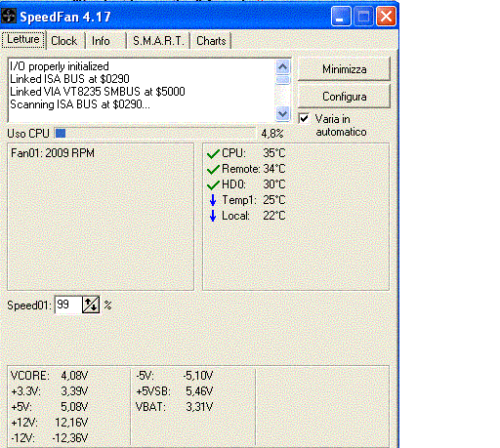Viewport: 500px width, 448px height.
Task: Click the Uso CPU progress bar
Action: (155, 134)
